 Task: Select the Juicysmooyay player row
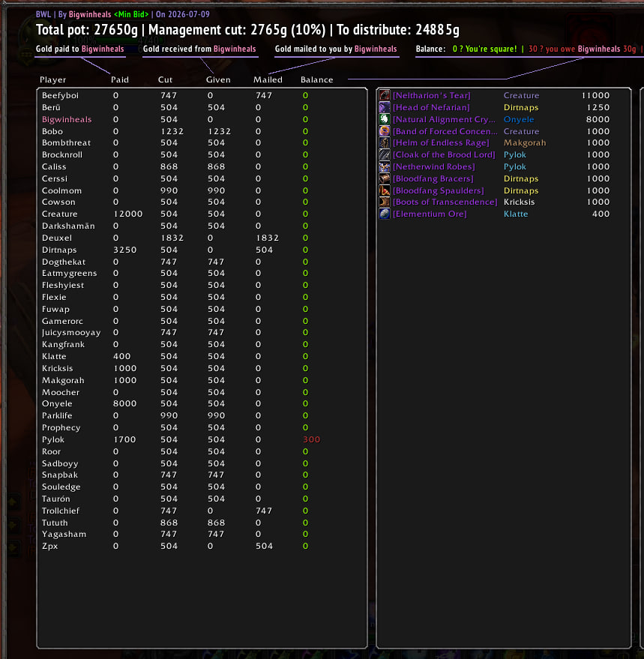point(202,332)
